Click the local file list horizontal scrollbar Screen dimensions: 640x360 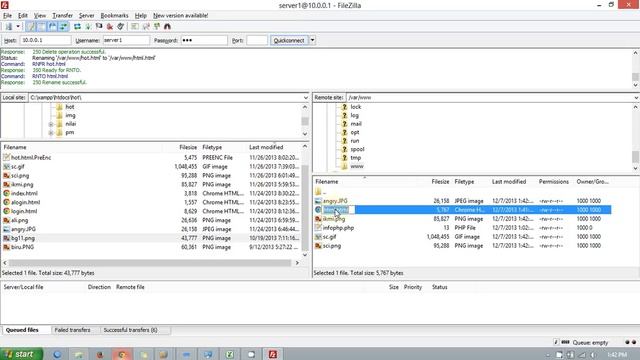pos(151,263)
